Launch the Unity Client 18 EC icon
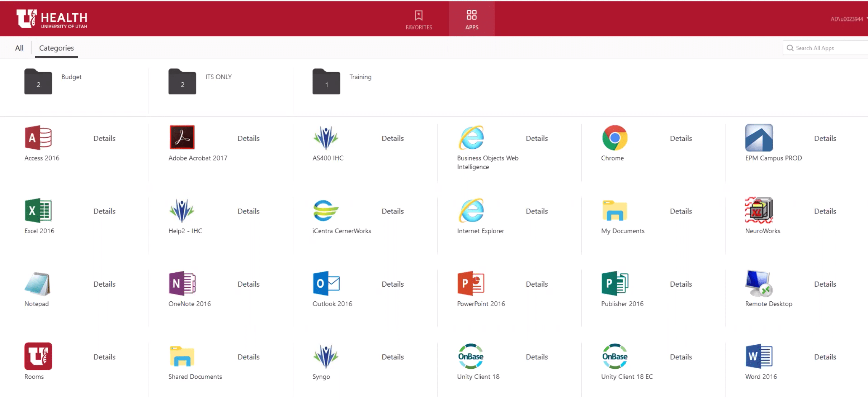868x402 pixels. (615, 356)
